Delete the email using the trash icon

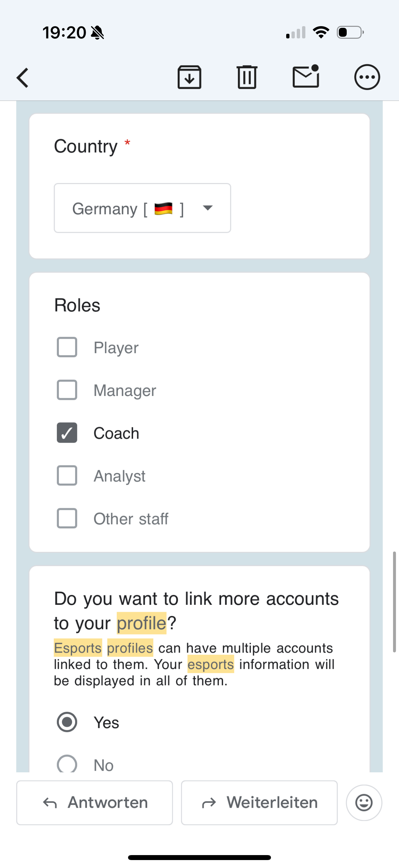[x=247, y=77]
